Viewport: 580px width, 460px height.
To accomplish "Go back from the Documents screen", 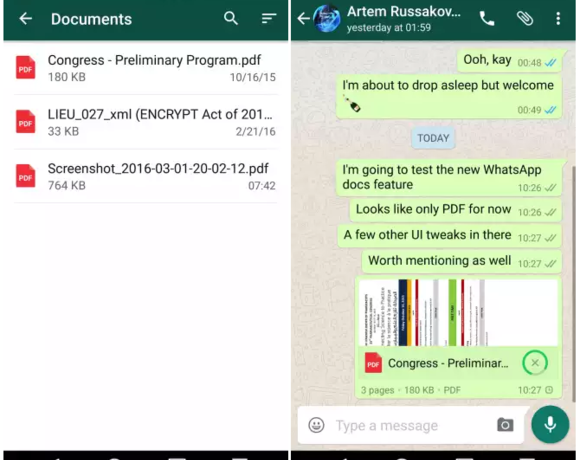I will (x=26, y=18).
